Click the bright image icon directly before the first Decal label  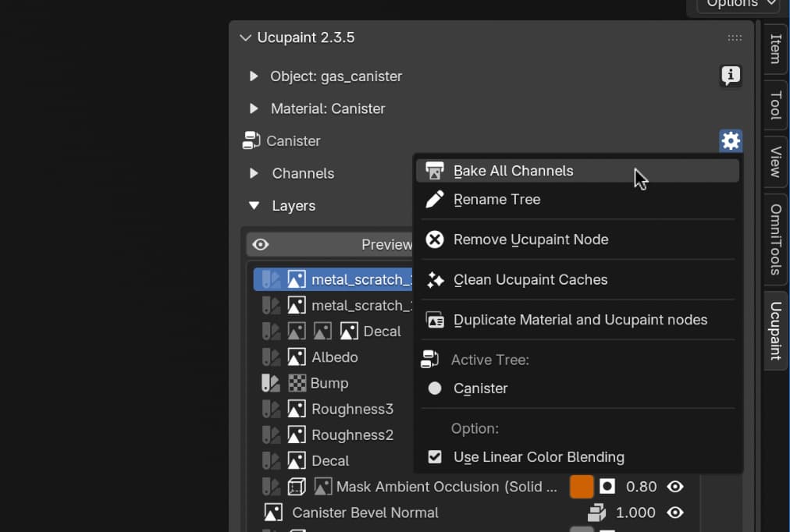[x=349, y=332]
